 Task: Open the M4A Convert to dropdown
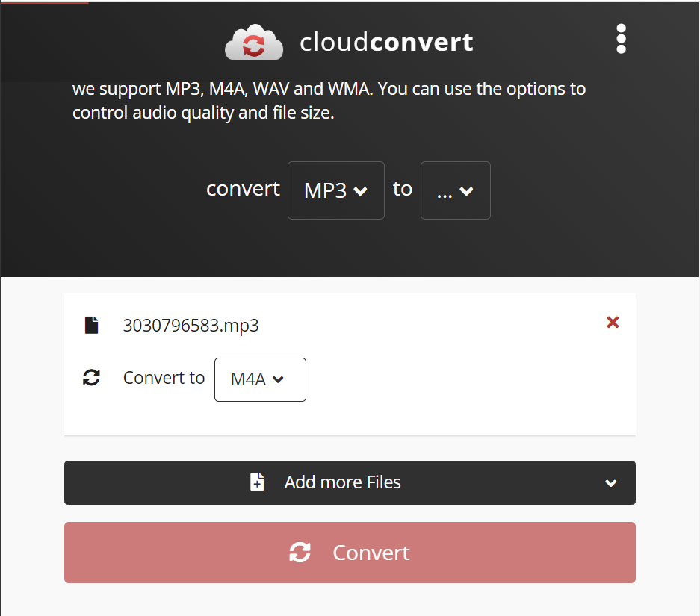pyautogui.click(x=259, y=379)
